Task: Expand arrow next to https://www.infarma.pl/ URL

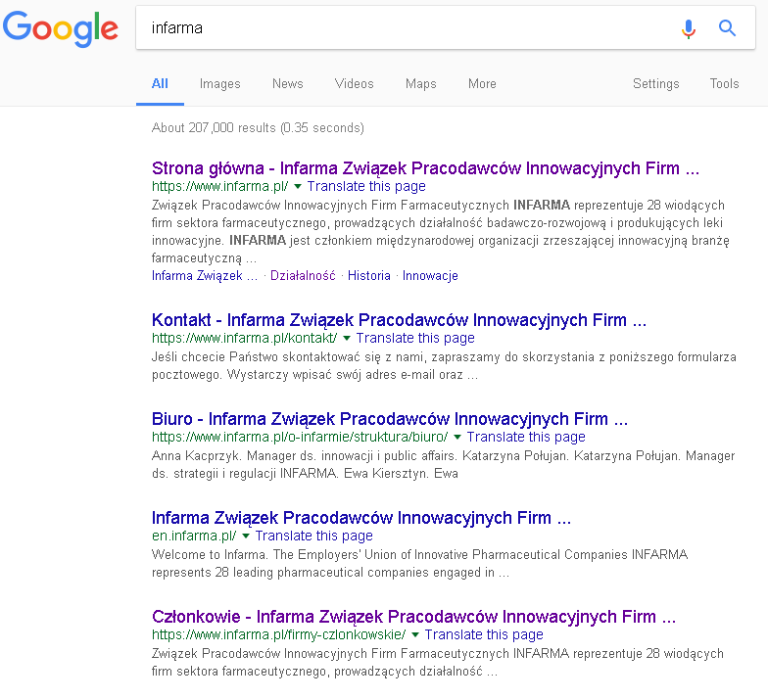Action: (298, 186)
